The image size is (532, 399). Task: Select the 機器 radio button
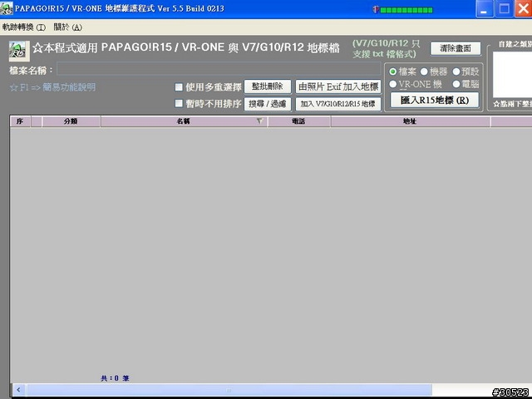[424, 71]
